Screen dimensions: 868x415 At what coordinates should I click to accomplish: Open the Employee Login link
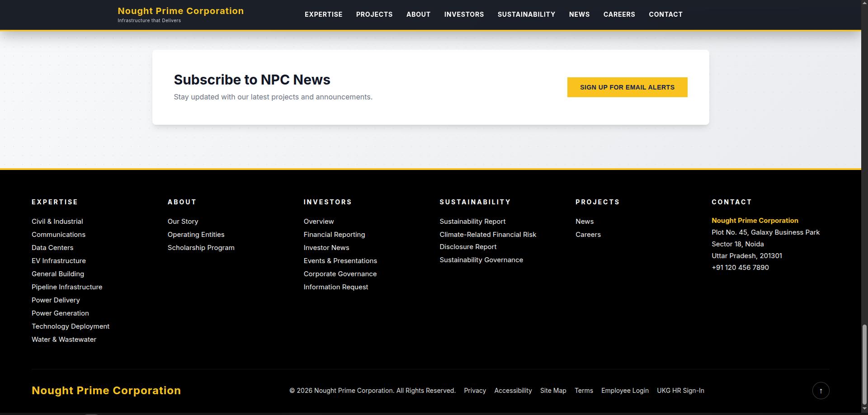pyautogui.click(x=625, y=391)
